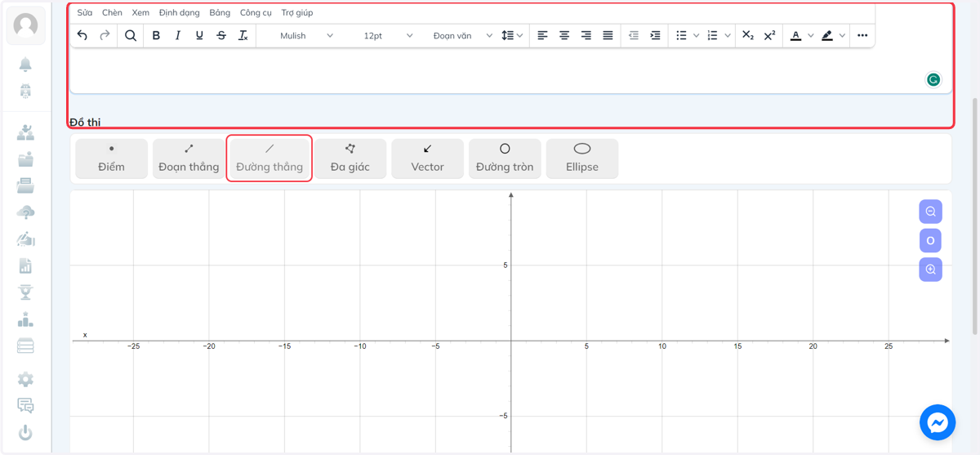Decrease indent of paragraph
The width and height of the screenshot is (980, 455).
633,35
